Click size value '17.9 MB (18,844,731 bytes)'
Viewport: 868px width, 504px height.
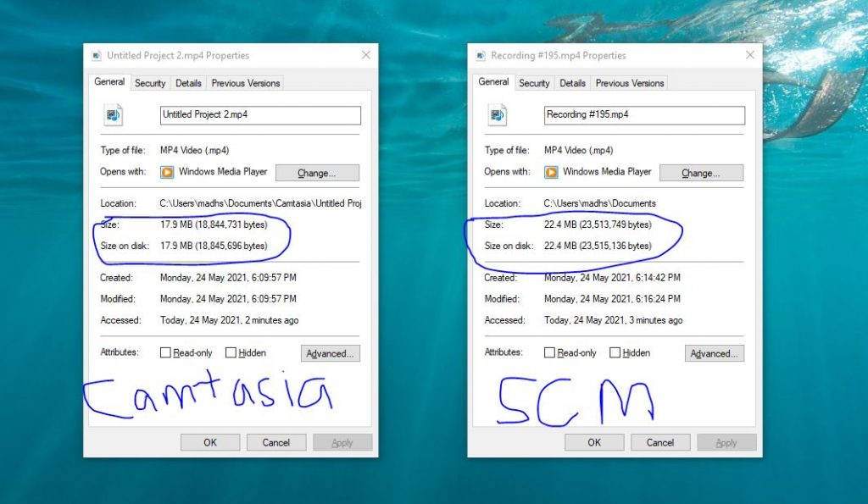tap(214, 224)
